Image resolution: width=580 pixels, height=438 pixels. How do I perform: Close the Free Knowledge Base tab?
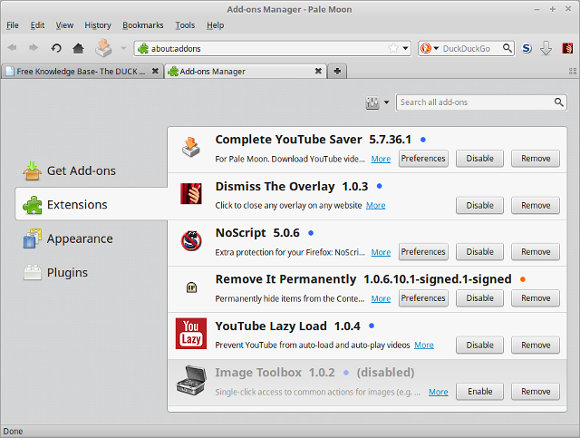[x=155, y=71]
